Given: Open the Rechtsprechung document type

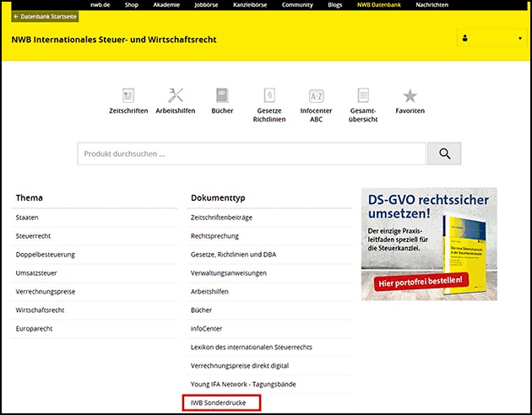Looking at the screenshot, I should pyautogui.click(x=215, y=236).
